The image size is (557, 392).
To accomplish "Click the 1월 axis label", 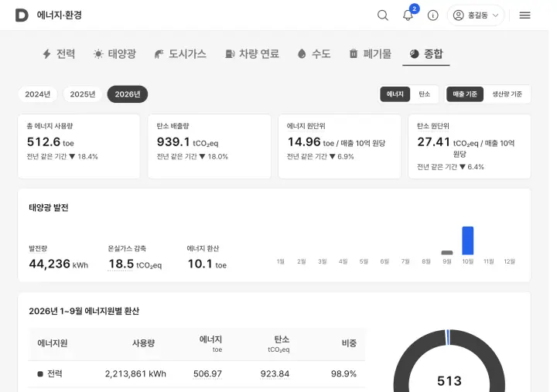I will (281, 261).
